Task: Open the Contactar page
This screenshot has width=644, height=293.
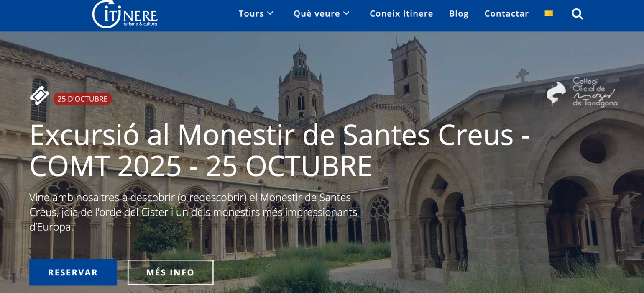Action: coord(506,13)
